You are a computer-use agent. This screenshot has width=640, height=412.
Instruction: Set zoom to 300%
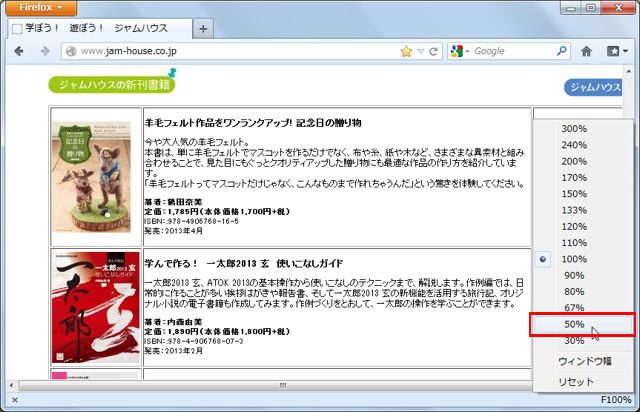[x=574, y=129]
